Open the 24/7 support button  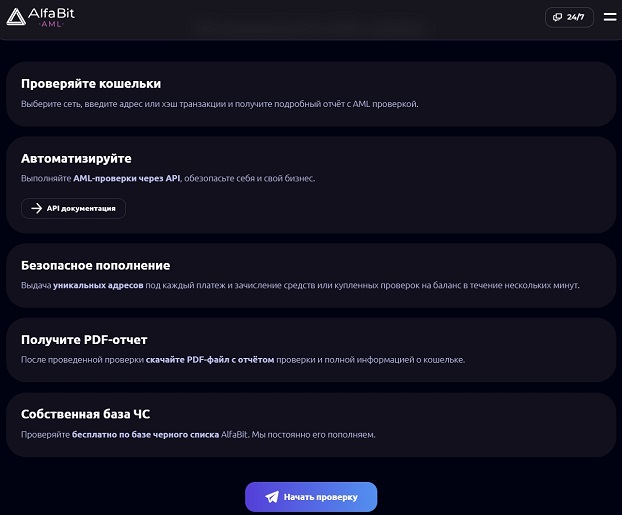[x=568, y=17]
